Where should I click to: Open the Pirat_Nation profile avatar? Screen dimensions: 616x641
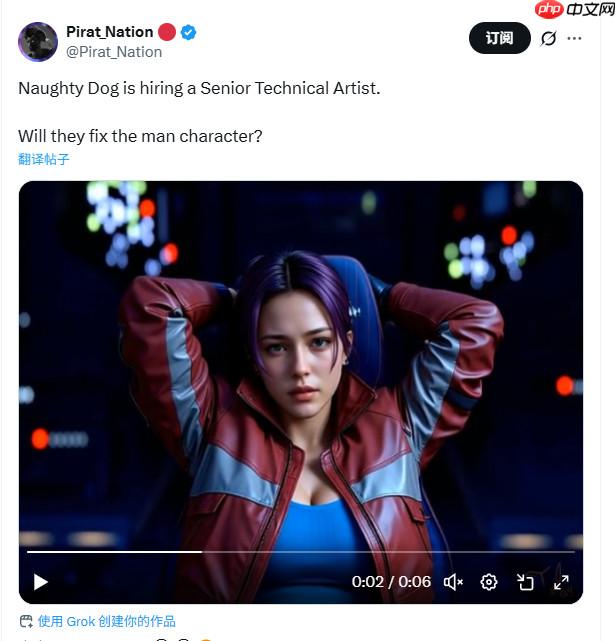coord(38,41)
